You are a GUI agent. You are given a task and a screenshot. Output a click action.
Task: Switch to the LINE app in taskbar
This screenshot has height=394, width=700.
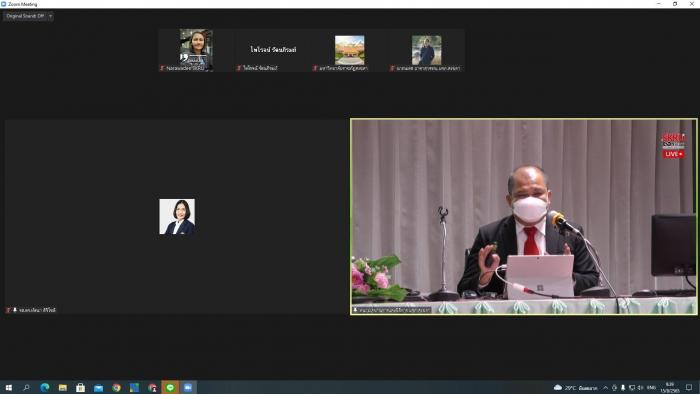pos(170,387)
